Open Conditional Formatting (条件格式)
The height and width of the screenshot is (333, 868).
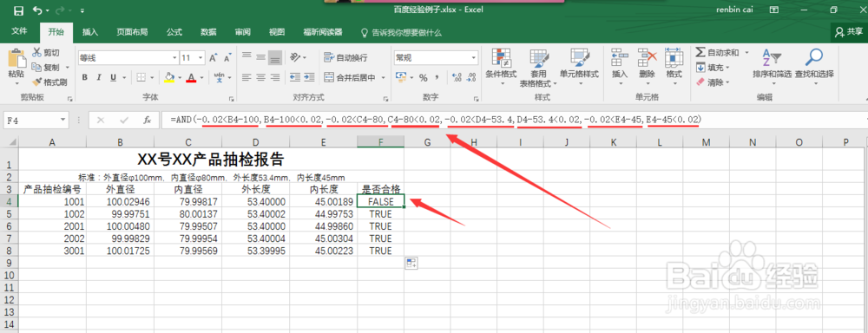(502, 67)
